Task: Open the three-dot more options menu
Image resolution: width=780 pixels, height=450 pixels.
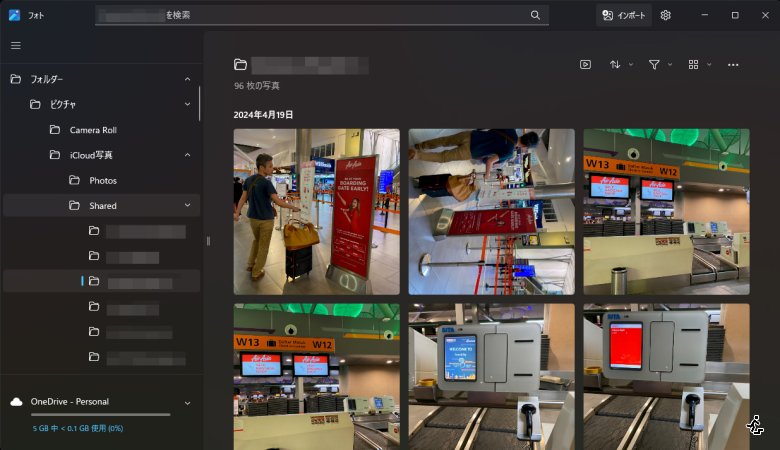Action: 733,65
